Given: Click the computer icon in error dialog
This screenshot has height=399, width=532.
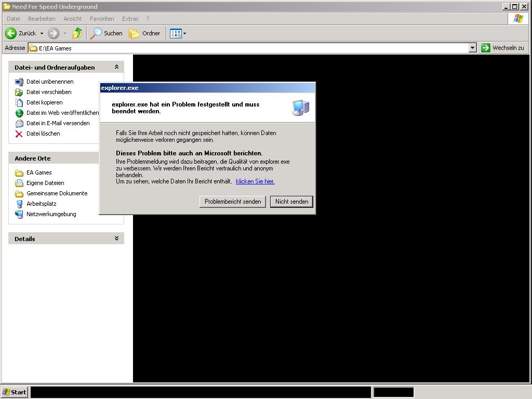Looking at the screenshot, I should coord(301,108).
